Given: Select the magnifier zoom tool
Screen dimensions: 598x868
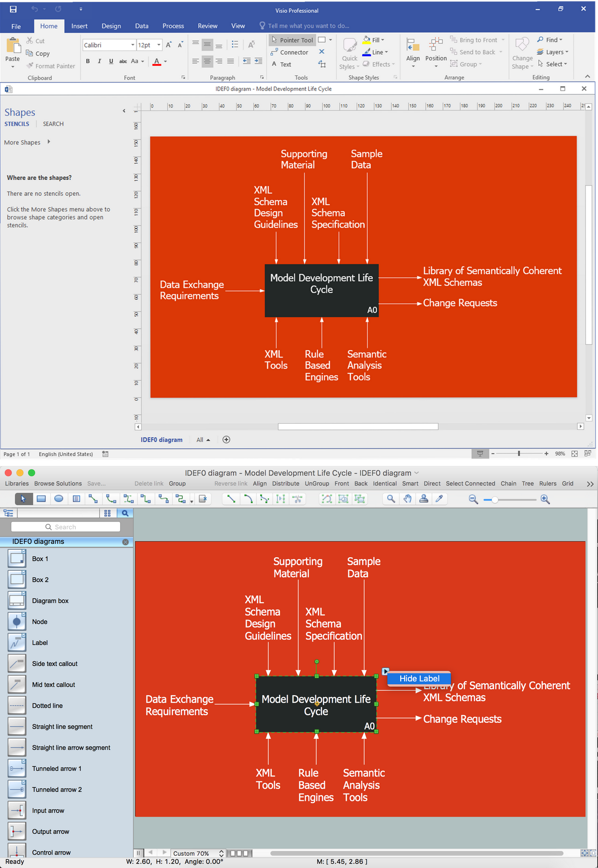Looking at the screenshot, I should point(391,498).
